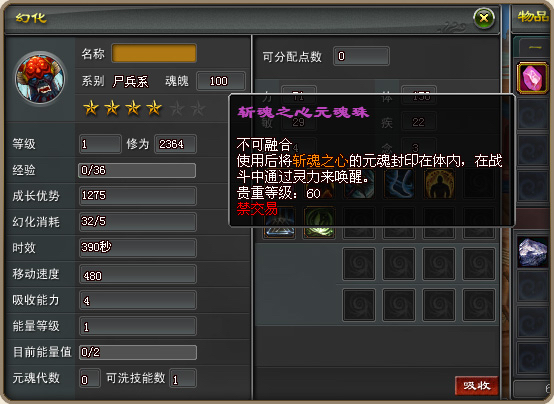
Task: Click the 可洗技能数 value box
Action: tap(183, 379)
